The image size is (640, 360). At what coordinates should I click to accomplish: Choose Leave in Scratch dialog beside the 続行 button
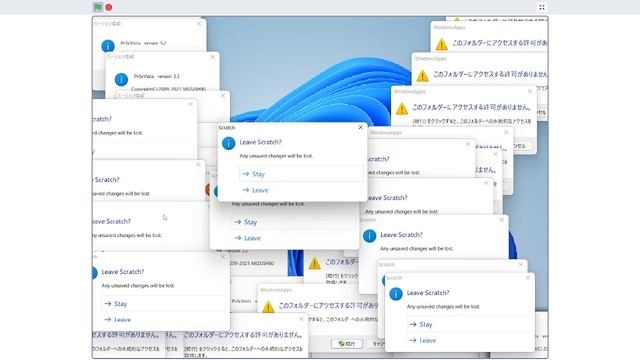tap(469, 340)
